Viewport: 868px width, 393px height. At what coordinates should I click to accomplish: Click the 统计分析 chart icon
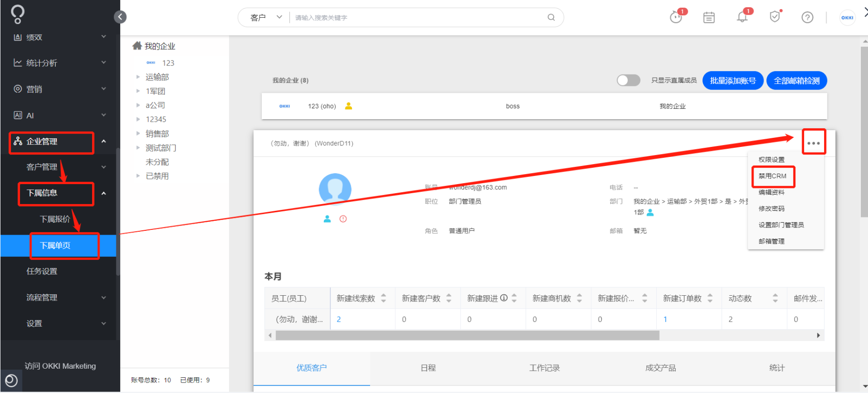pyautogui.click(x=18, y=63)
